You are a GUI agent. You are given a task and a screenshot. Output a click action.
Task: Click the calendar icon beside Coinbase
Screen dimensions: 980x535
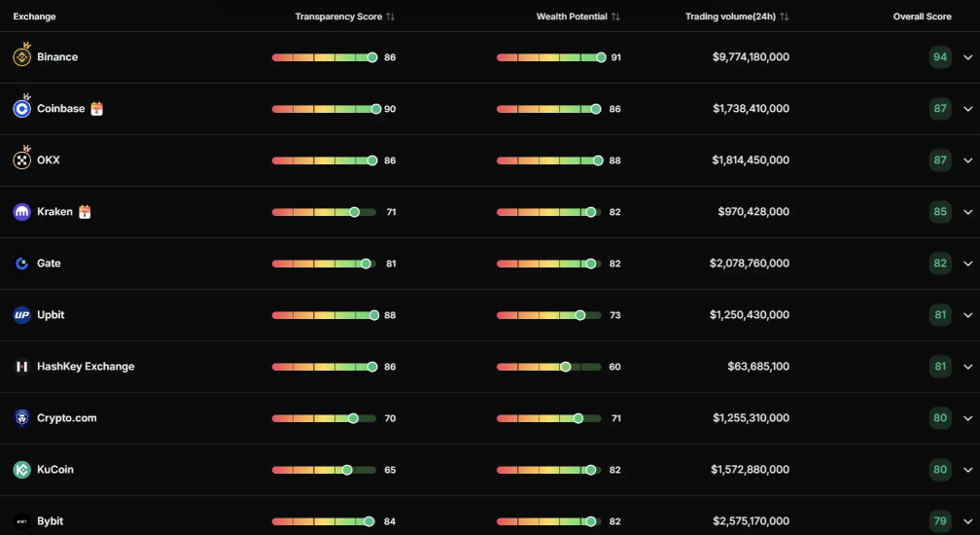click(x=96, y=109)
